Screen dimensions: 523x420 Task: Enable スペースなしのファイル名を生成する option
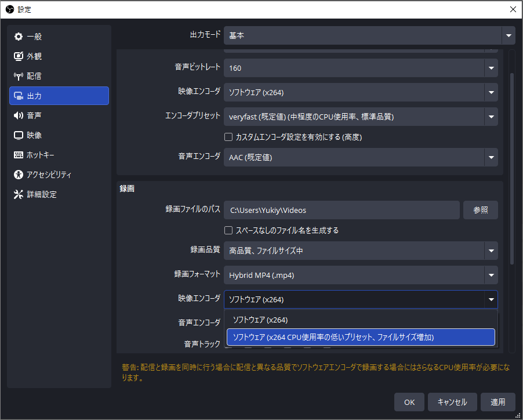pyautogui.click(x=228, y=230)
